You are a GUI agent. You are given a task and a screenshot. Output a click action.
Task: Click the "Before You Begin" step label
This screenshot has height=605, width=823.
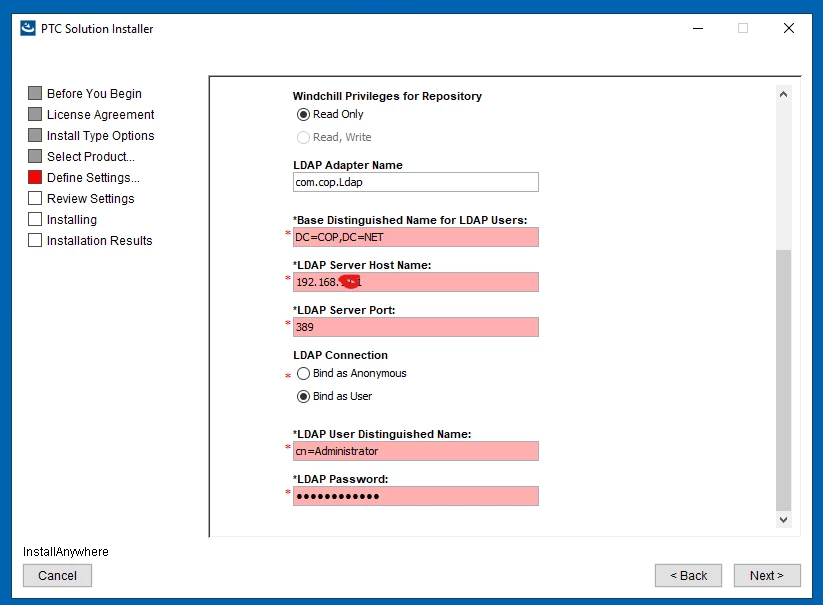coord(94,93)
